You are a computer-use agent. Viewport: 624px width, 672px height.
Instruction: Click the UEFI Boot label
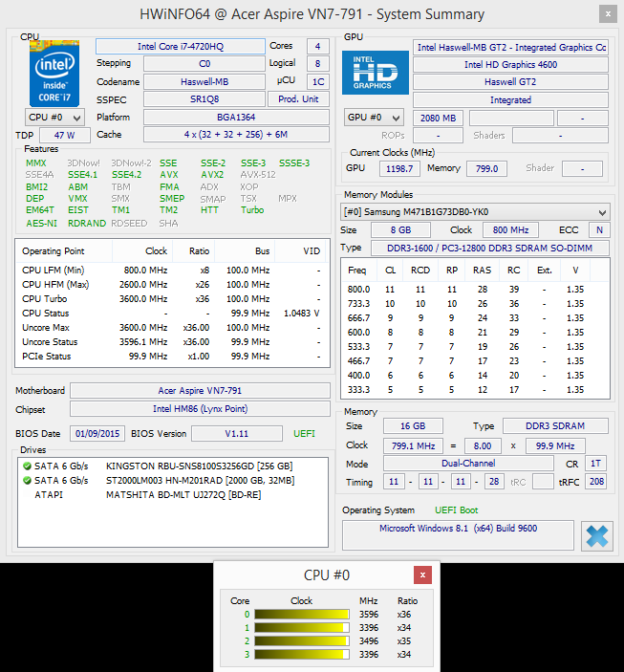point(457,510)
